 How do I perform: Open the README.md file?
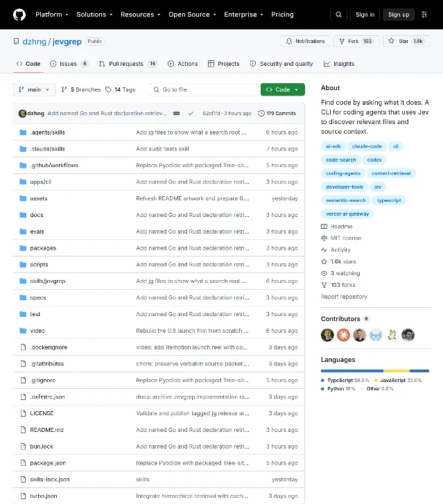(46, 430)
